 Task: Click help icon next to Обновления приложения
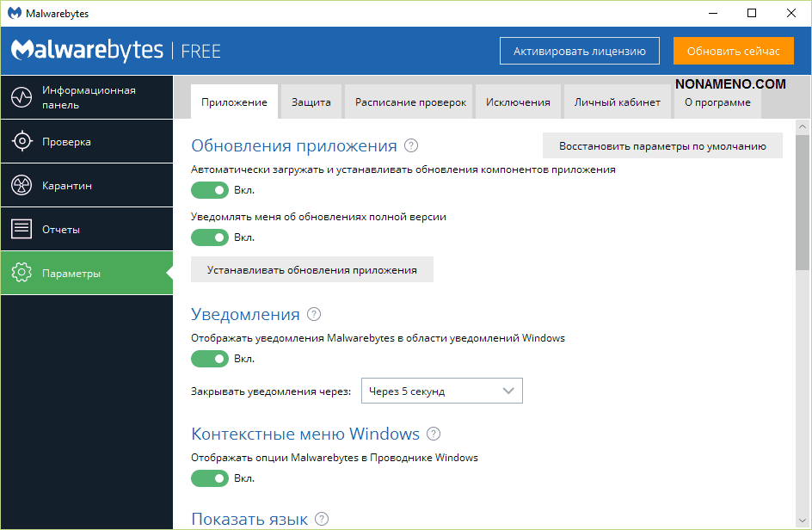pos(411,145)
